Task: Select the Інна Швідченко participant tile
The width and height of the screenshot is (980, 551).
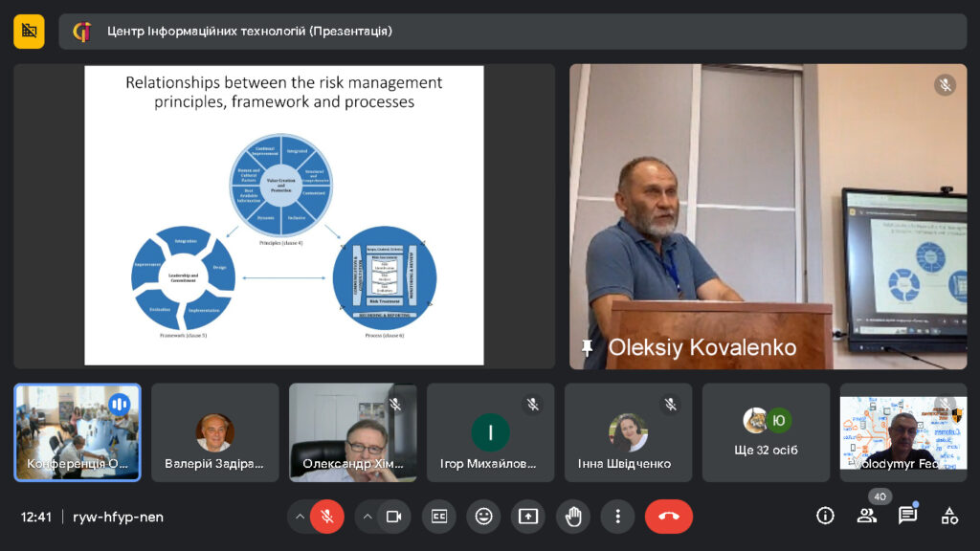Action: [628, 432]
